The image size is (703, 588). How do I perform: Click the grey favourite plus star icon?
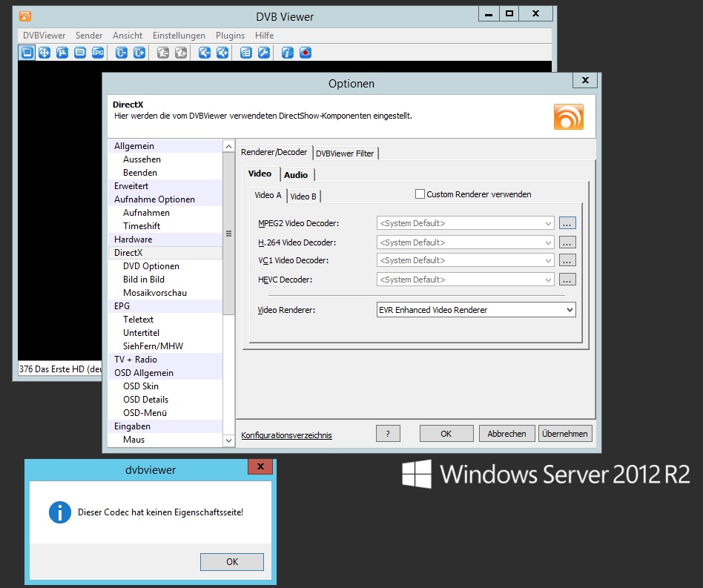click(181, 53)
